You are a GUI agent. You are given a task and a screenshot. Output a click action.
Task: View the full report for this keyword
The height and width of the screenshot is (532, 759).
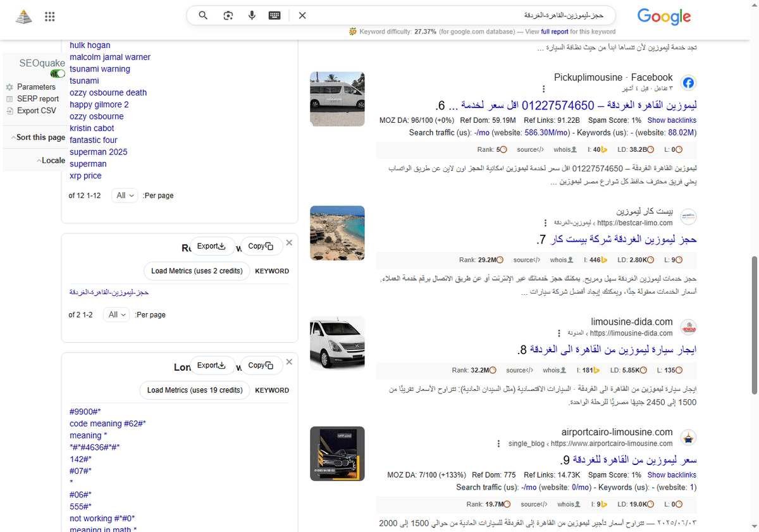[x=554, y=31]
